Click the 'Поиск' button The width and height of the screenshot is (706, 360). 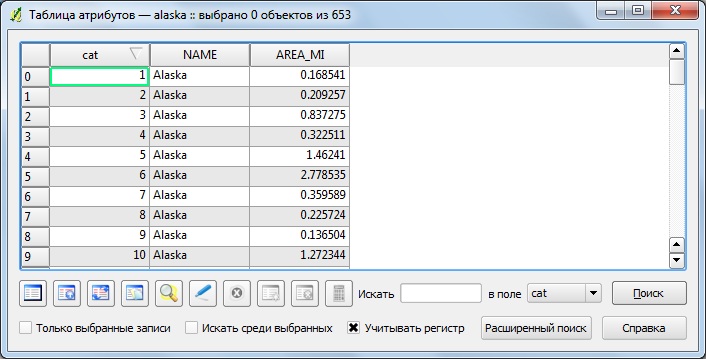[x=649, y=293]
